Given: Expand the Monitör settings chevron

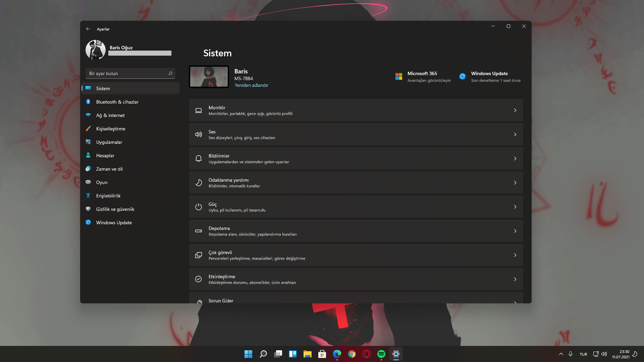Looking at the screenshot, I should coord(515,110).
